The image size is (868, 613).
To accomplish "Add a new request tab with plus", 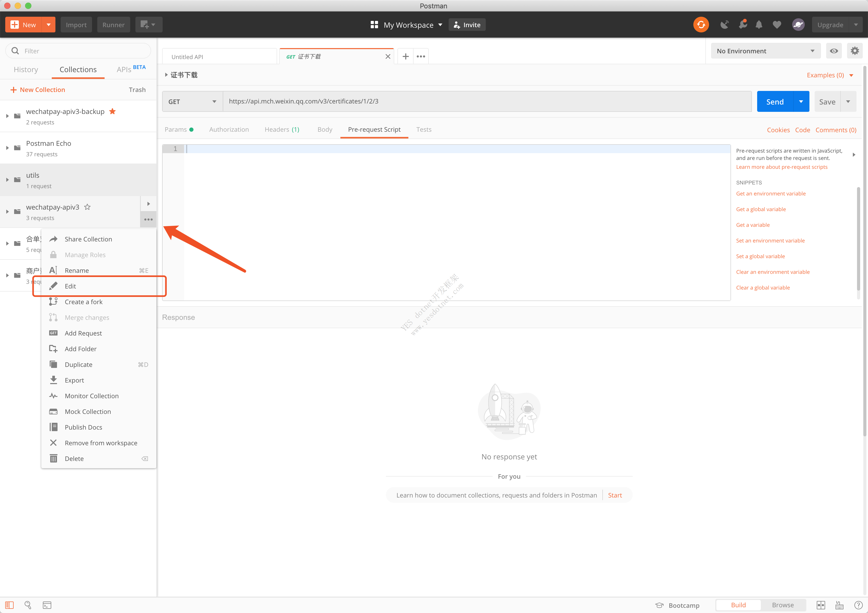I will 405,56.
